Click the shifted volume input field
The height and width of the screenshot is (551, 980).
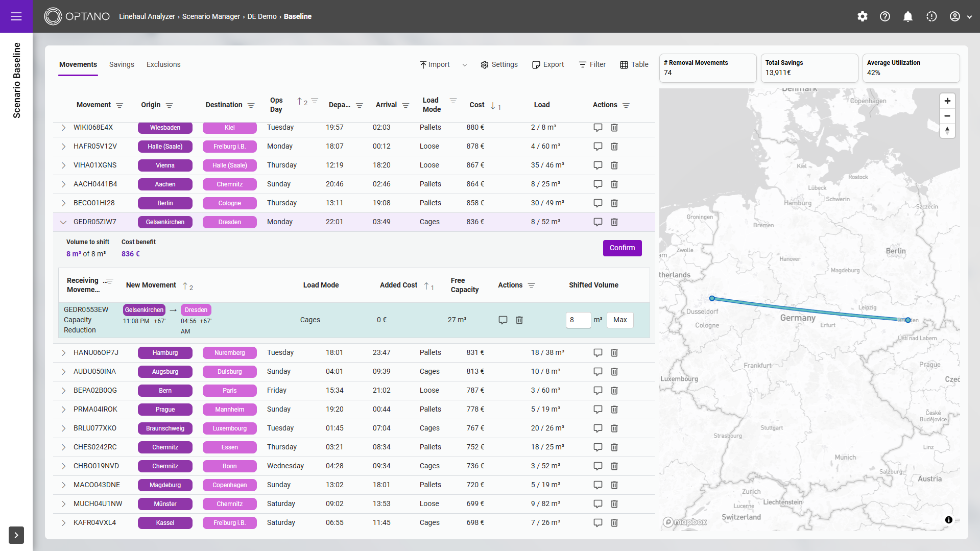click(x=578, y=320)
